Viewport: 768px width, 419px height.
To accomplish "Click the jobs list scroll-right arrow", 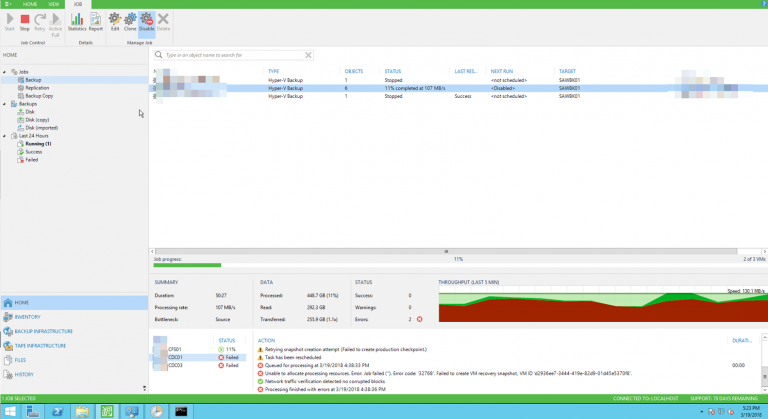I will click(764, 251).
